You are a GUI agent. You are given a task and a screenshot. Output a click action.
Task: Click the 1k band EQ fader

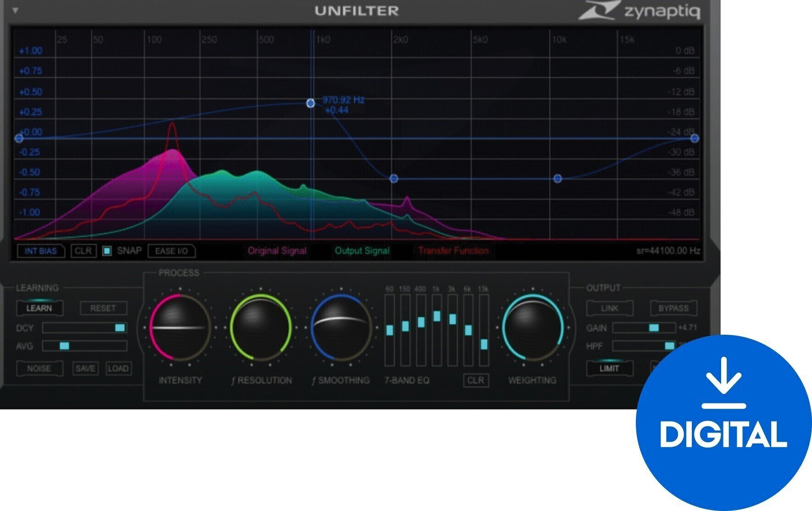pyautogui.click(x=437, y=316)
